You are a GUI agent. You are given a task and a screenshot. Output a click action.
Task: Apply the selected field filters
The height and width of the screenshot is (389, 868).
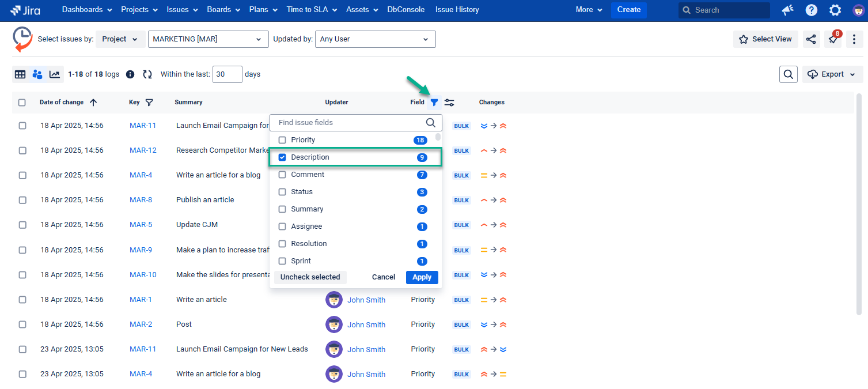coord(422,277)
